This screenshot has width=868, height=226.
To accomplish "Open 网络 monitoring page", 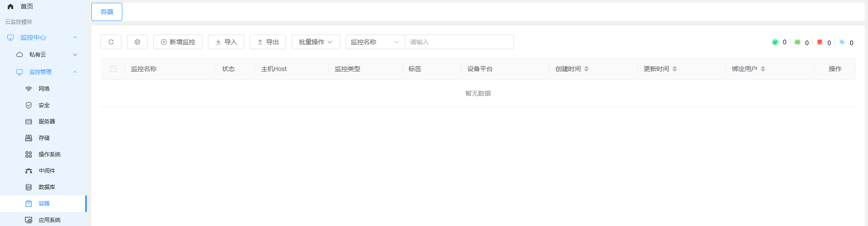I will coord(43,89).
